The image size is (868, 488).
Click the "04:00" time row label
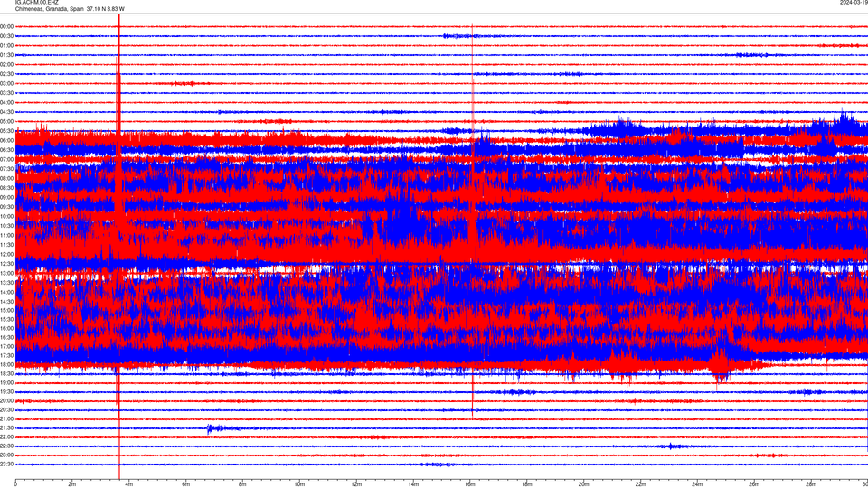[x=6, y=102]
